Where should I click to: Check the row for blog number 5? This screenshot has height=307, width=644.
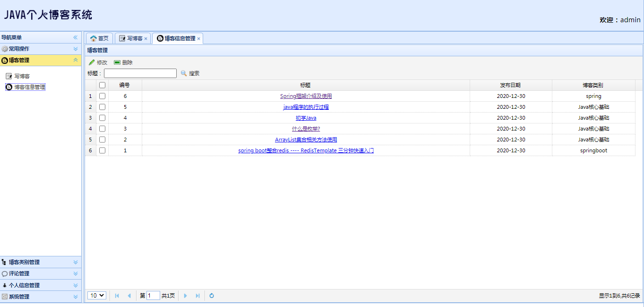(102, 107)
